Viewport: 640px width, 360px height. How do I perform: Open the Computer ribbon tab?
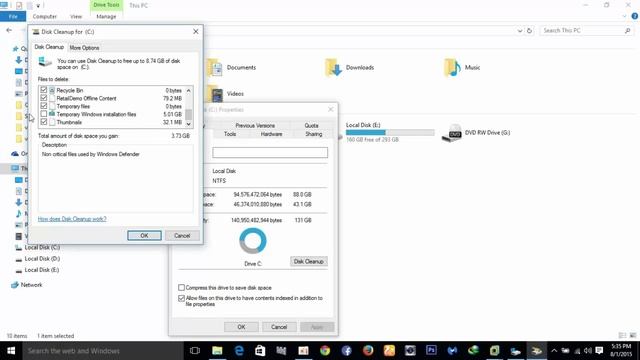pyautogui.click(x=44, y=16)
